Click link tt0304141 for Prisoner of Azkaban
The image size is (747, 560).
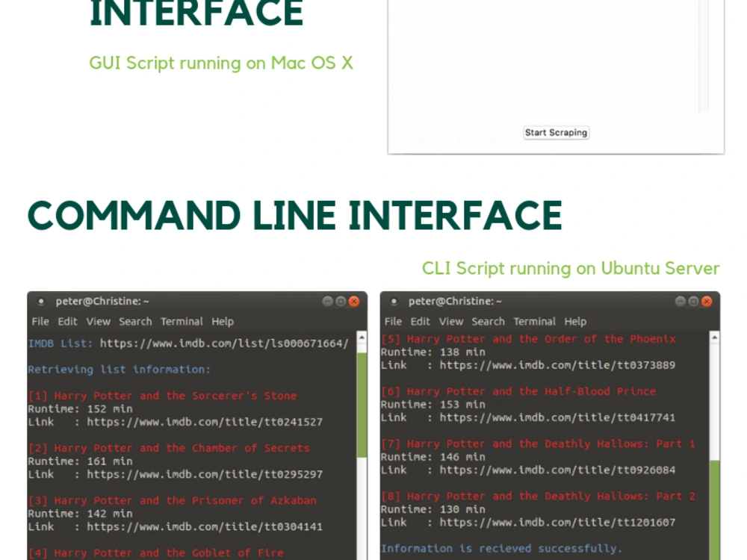[205, 526]
